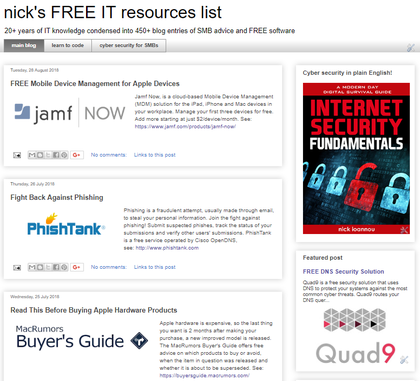The image size is (420, 381).
Task: Click the wrench icon beside the Quad9 logo
Action: click(x=404, y=359)
